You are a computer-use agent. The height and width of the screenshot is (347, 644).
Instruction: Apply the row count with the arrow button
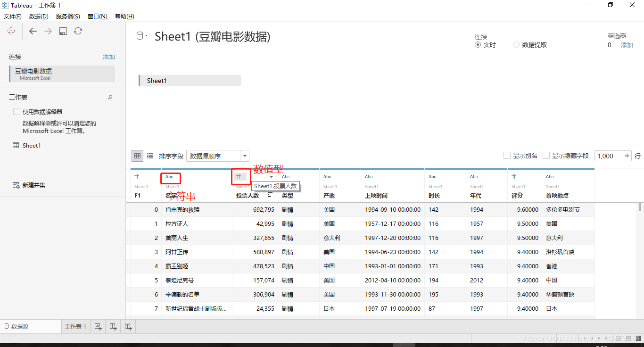(627, 156)
